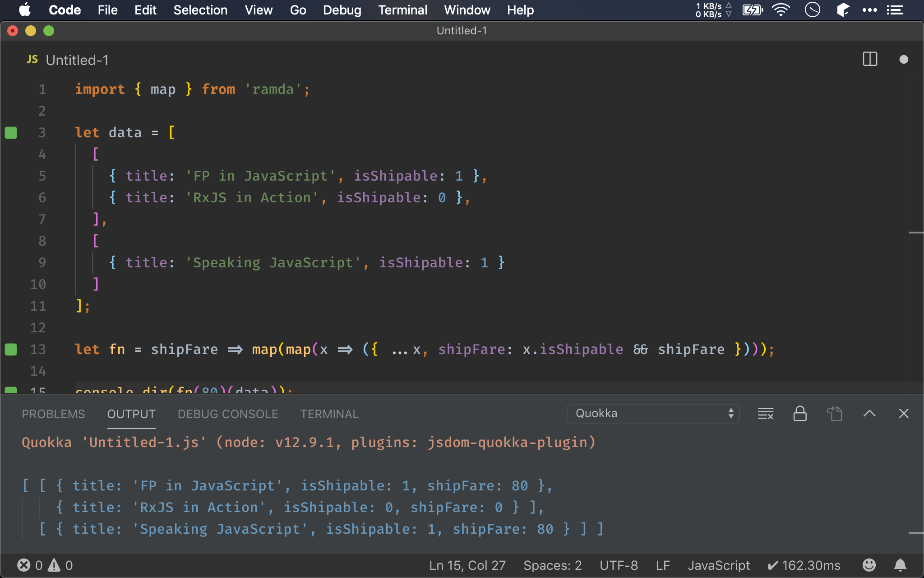The width and height of the screenshot is (924, 578).
Task: Click the Code menu in macOS menubar
Action: pyautogui.click(x=64, y=9)
